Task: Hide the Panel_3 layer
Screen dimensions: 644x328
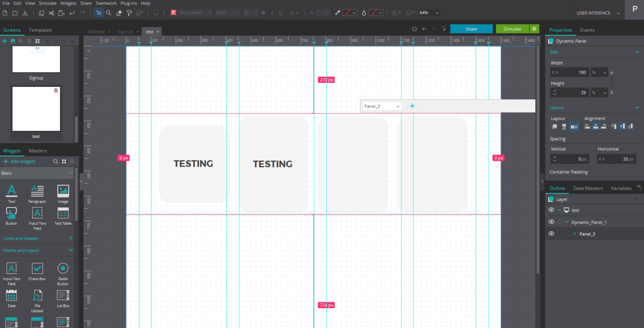Action: [x=551, y=234]
